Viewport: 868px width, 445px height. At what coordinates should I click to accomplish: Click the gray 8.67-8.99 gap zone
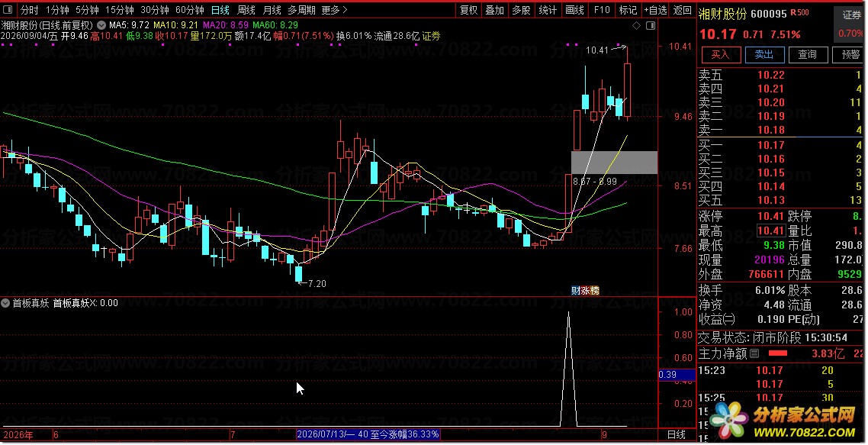tap(615, 163)
